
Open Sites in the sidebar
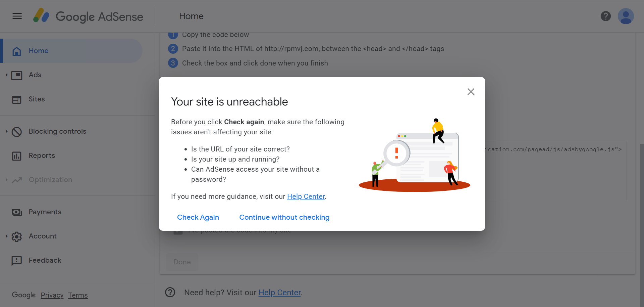(37, 99)
